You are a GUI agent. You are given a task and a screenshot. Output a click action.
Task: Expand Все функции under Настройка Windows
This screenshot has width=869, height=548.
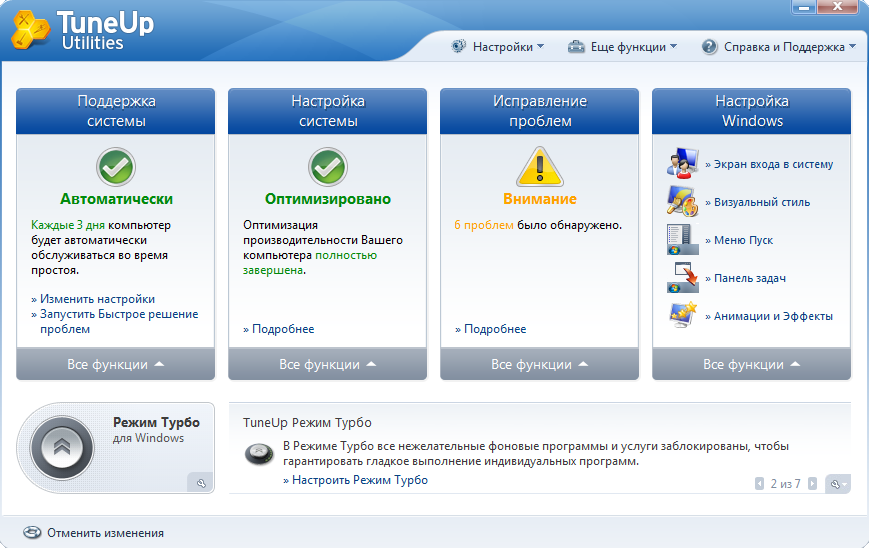click(752, 364)
